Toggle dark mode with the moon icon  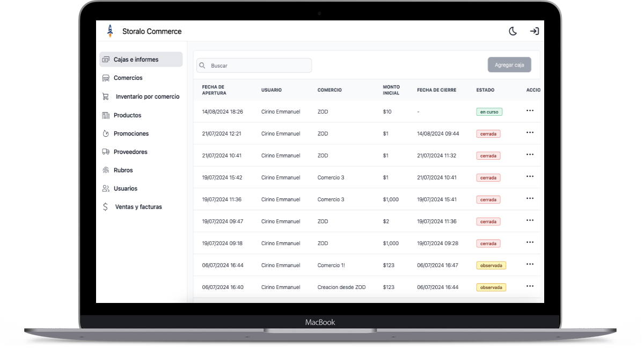[x=513, y=31]
